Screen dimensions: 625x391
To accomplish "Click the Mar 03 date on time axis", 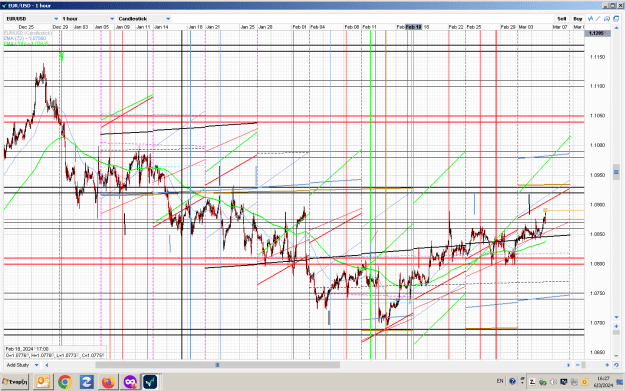I will (x=526, y=27).
